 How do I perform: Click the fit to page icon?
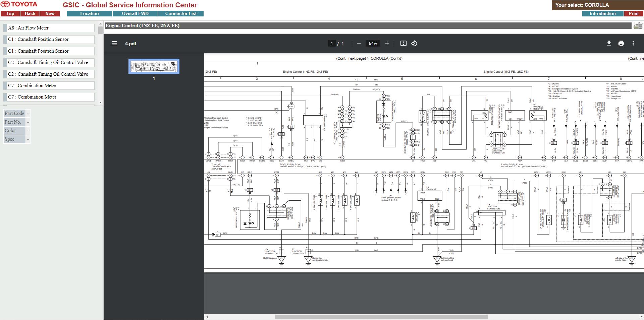click(404, 43)
